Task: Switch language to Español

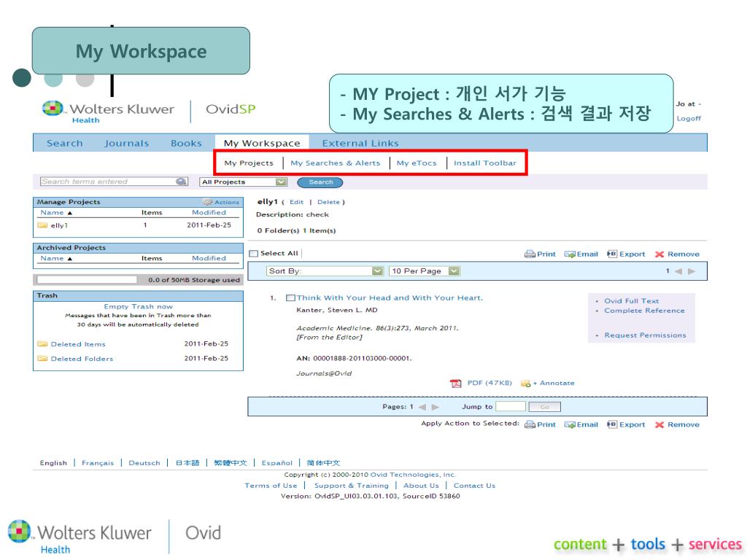Action: (276, 463)
